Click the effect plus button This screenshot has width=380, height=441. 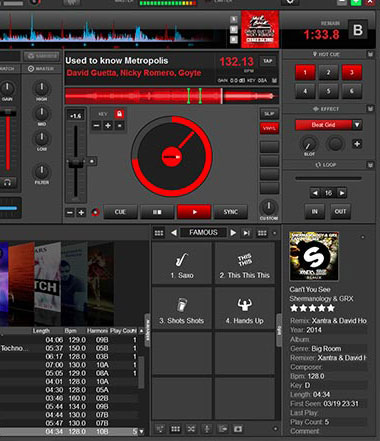click(357, 144)
